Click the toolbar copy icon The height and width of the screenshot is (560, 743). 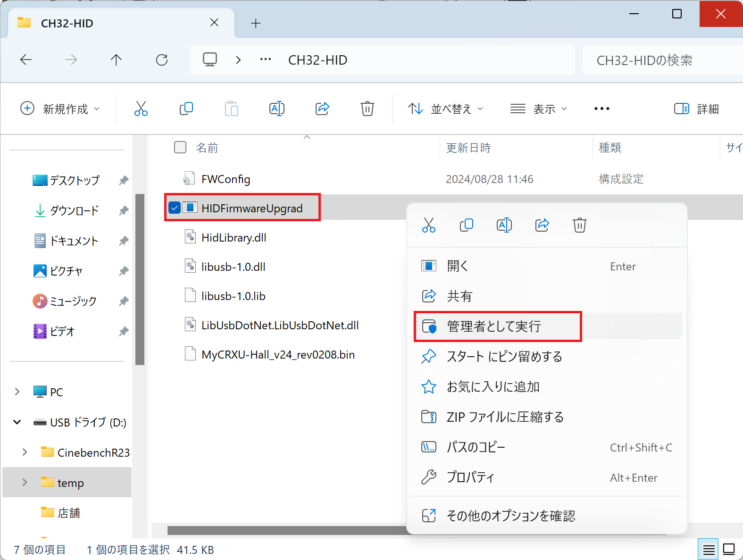click(x=186, y=109)
